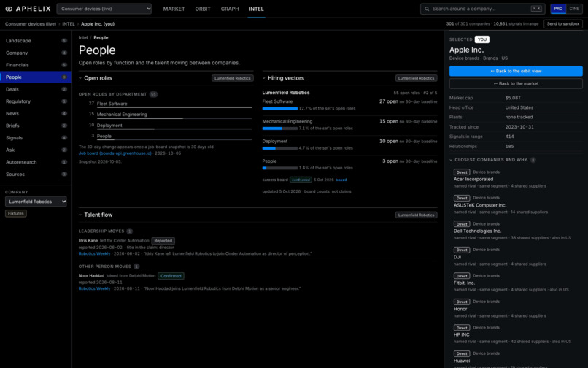
Task: Click the Reported status badge
Action: coord(163,241)
